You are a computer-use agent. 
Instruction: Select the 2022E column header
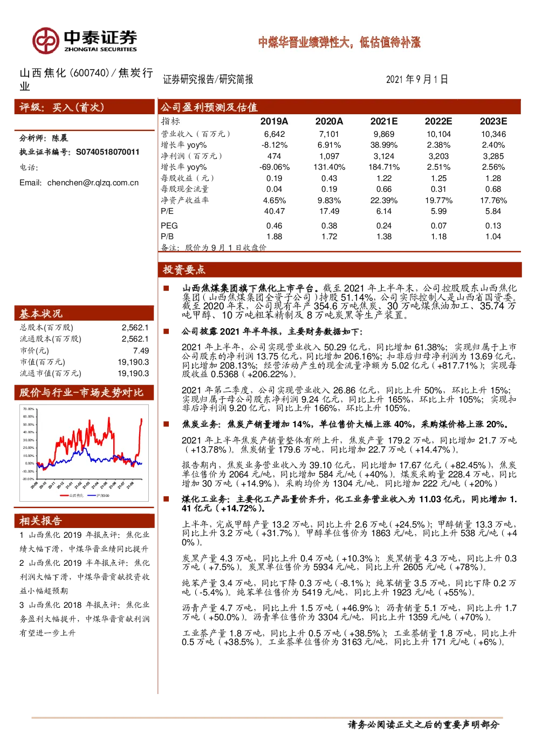click(438, 122)
